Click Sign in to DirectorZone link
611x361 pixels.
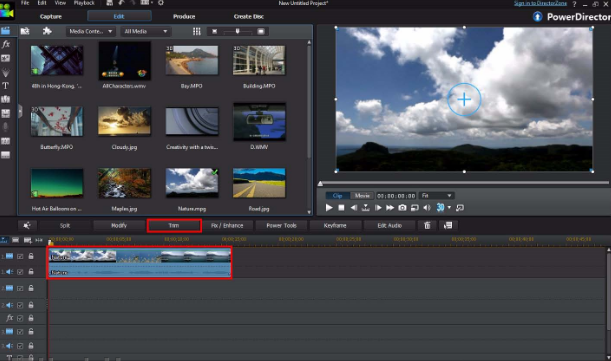click(x=540, y=3)
